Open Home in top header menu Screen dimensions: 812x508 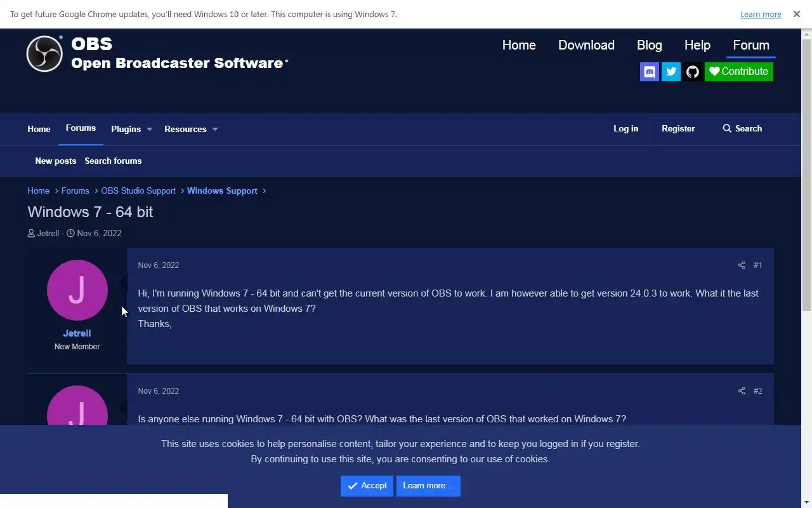tap(519, 45)
